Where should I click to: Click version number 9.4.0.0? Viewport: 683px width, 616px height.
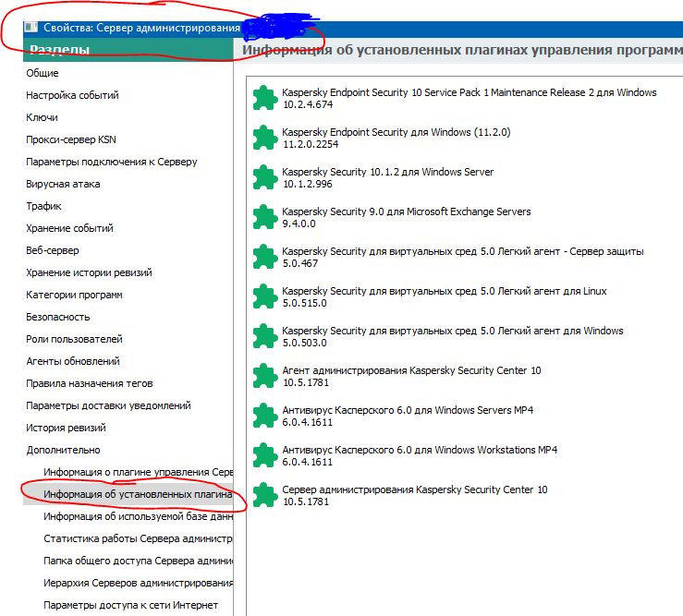pos(299,223)
